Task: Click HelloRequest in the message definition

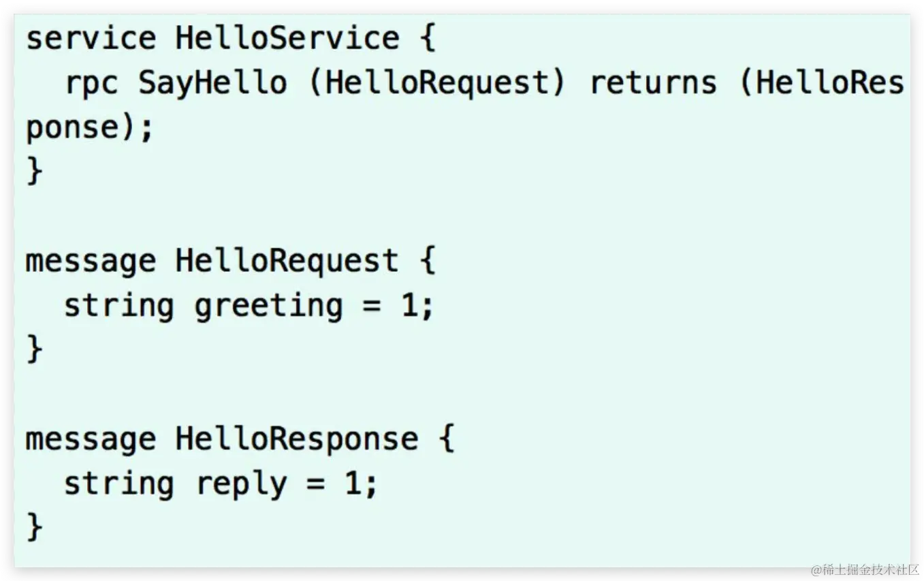Action: pyautogui.click(x=287, y=262)
